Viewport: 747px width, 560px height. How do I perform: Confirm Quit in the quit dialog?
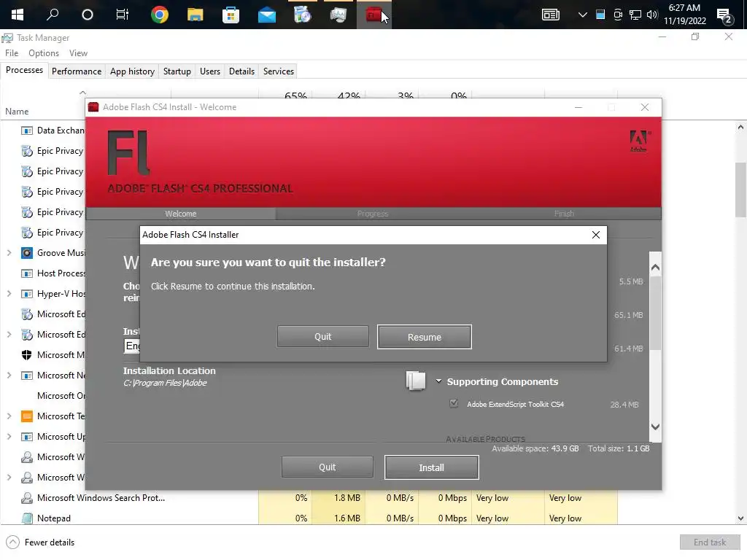coord(322,337)
